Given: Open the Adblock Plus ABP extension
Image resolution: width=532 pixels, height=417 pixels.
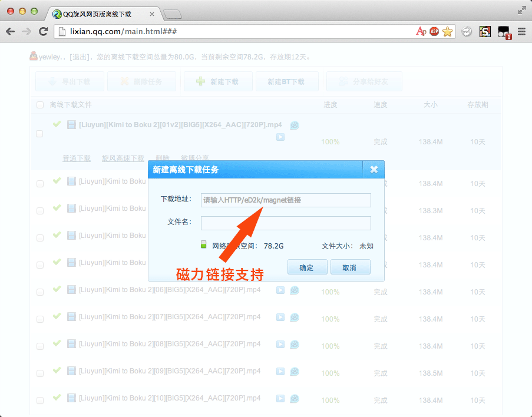Looking at the screenshot, I should (434, 32).
